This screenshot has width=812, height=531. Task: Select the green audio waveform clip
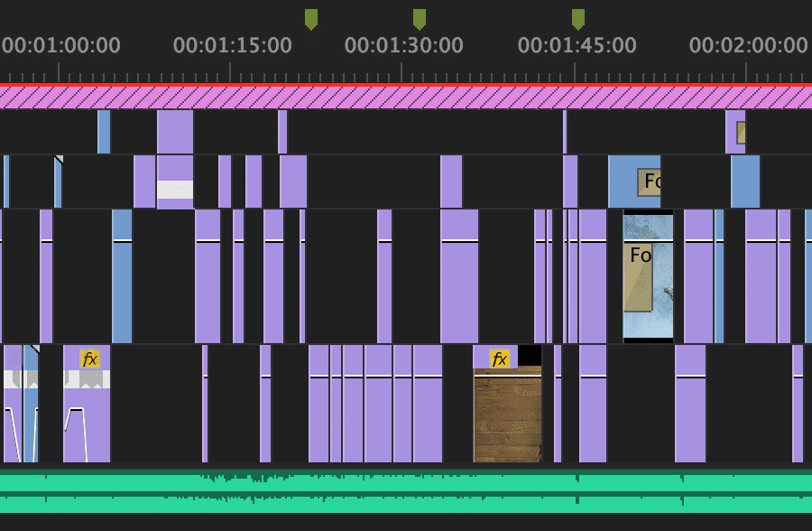pyautogui.click(x=406, y=491)
